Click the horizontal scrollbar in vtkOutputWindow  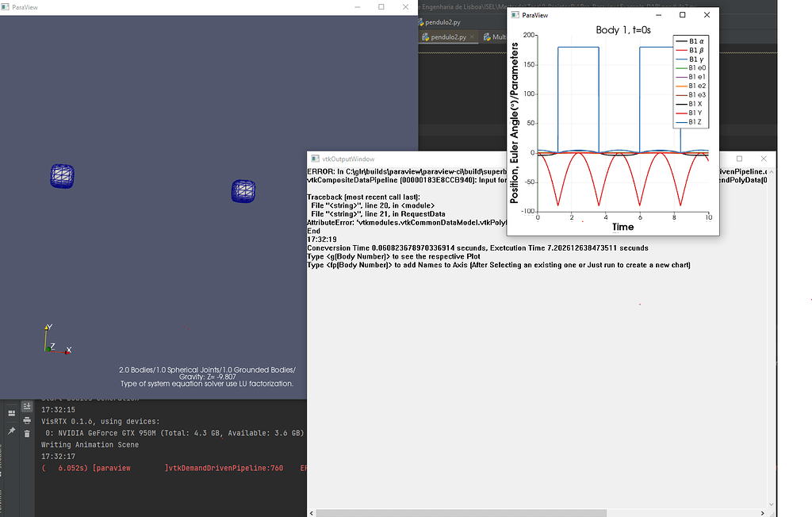(461, 513)
